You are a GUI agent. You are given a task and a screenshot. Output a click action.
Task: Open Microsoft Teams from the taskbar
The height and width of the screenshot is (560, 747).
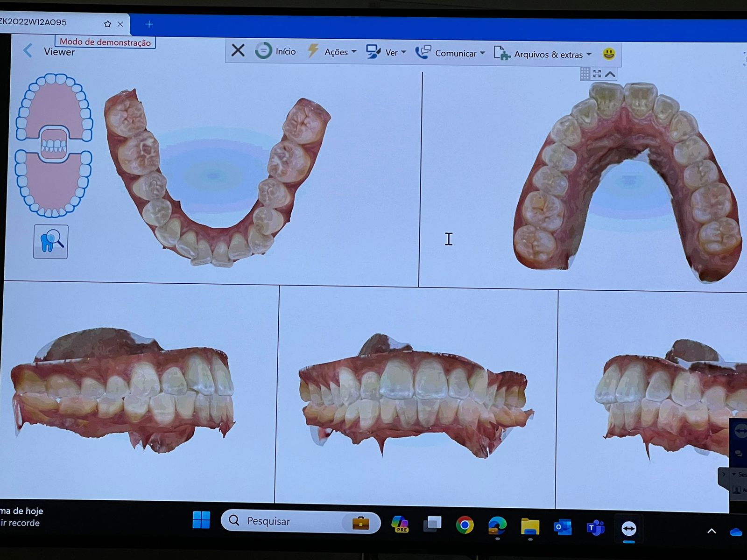coord(595,528)
